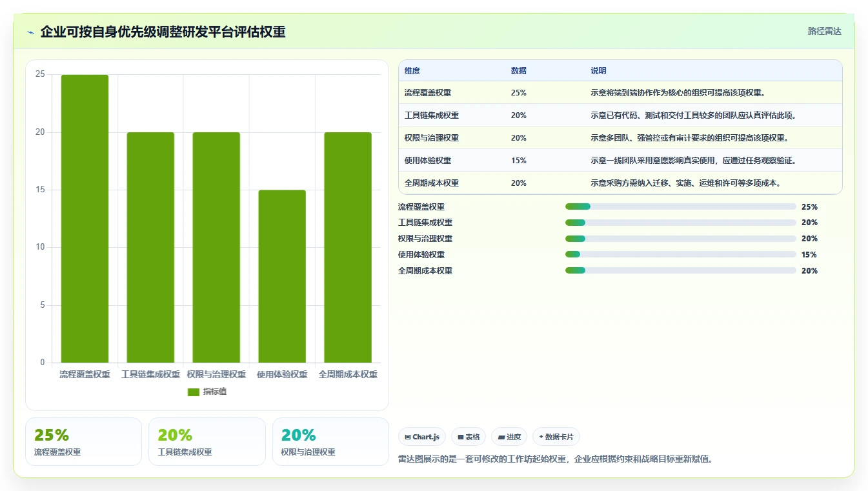
Task: Open the 20% 工具链集成权重 data card
Action: 207,441
